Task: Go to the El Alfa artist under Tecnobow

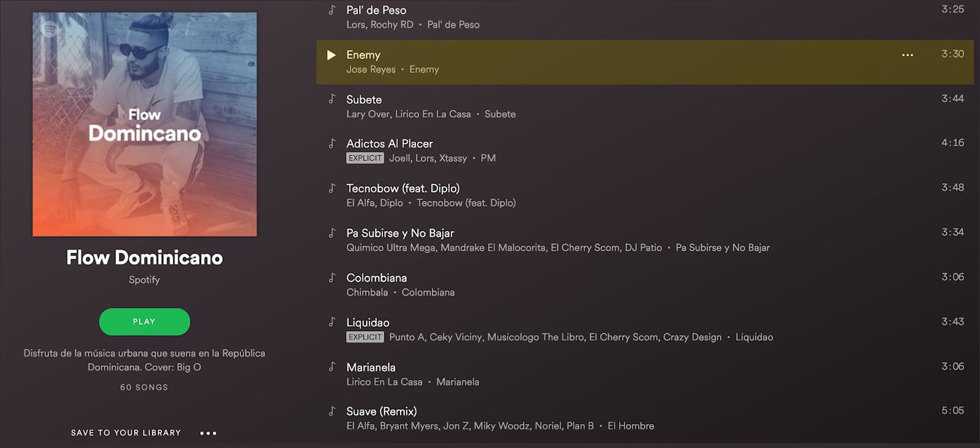Action: (359, 203)
